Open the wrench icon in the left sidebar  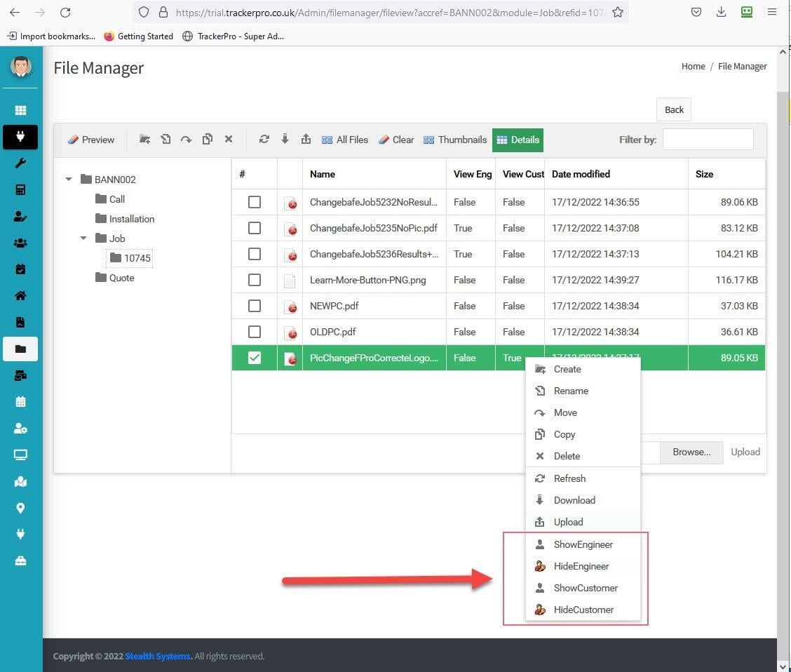click(x=20, y=163)
